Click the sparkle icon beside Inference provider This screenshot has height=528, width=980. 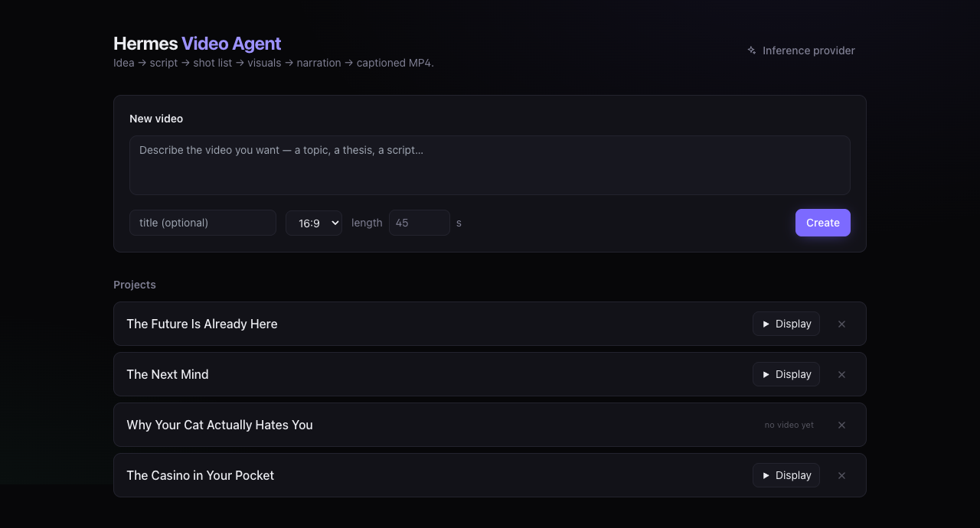(x=752, y=51)
